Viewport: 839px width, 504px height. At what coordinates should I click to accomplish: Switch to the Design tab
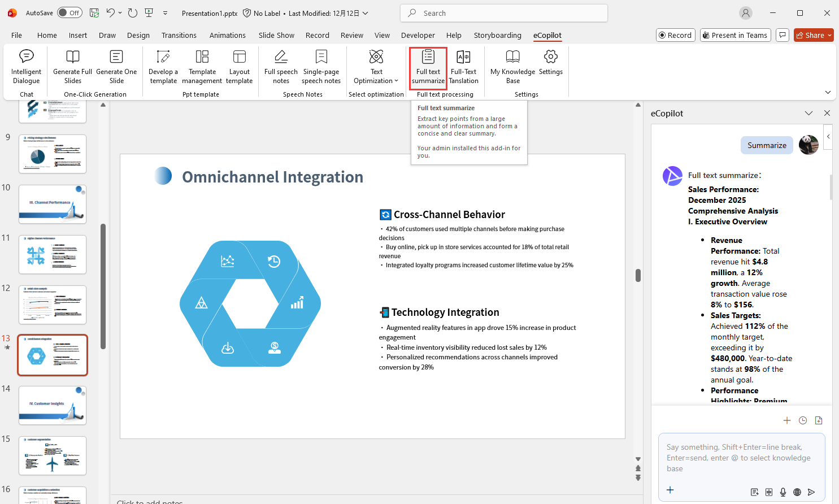[x=138, y=35]
